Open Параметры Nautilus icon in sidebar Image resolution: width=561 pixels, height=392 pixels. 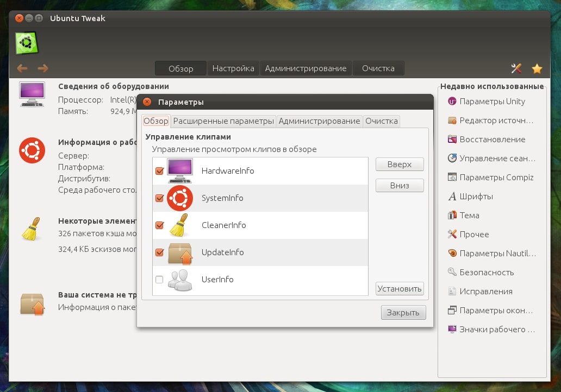[452, 254]
